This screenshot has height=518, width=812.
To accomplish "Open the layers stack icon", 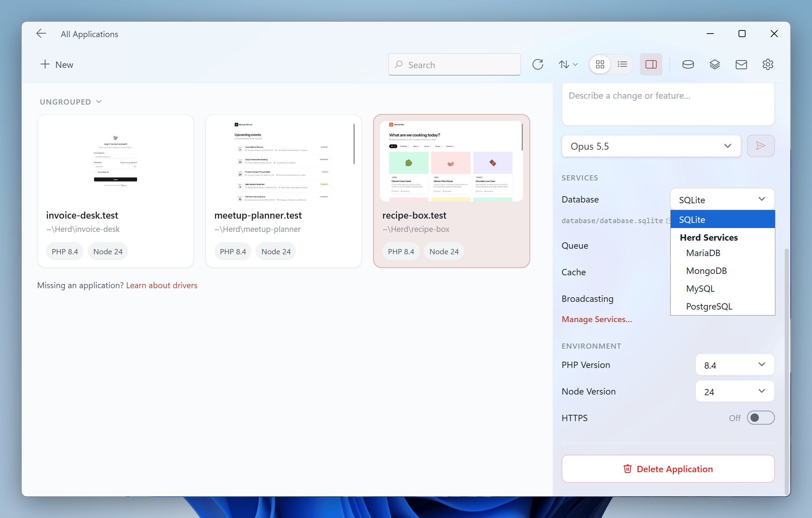I will pos(714,65).
